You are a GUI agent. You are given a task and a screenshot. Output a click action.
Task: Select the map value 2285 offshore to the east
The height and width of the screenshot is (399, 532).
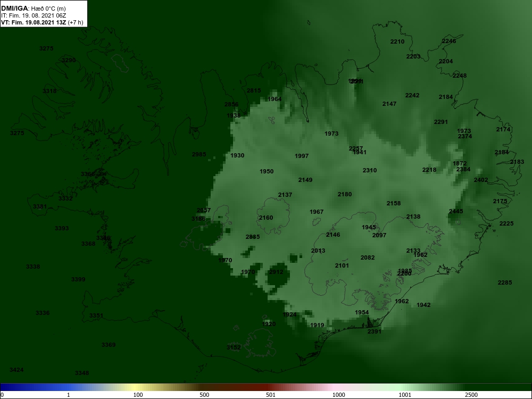point(504,282)
